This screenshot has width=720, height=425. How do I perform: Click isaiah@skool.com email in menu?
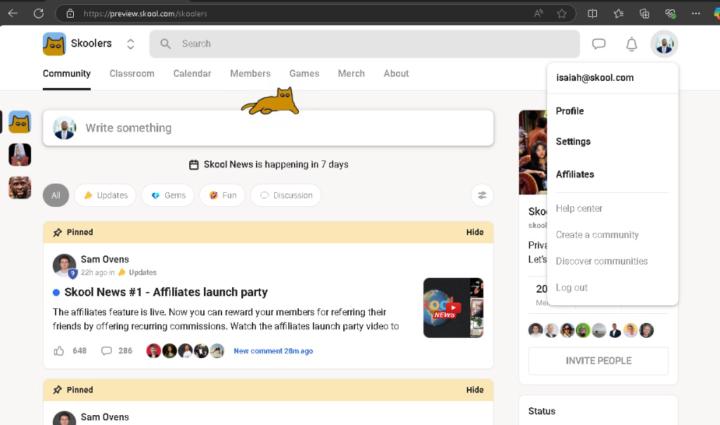[x=595, y=78]
